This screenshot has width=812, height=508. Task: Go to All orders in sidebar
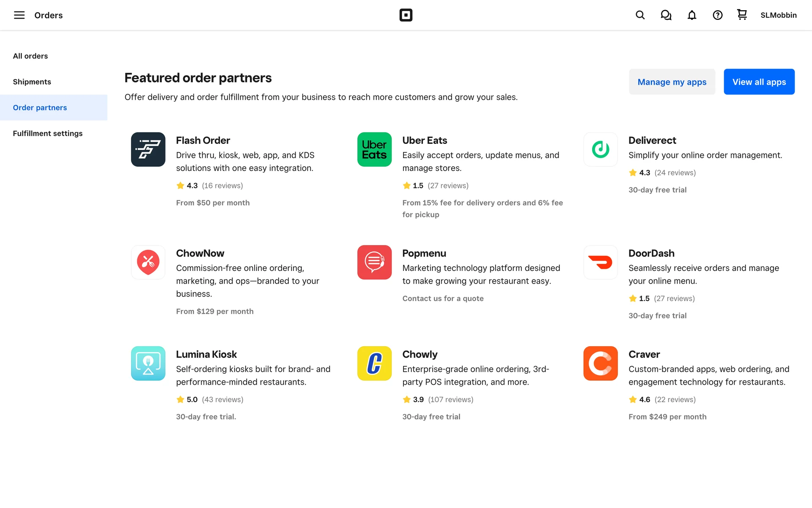[x=30, y=56]
